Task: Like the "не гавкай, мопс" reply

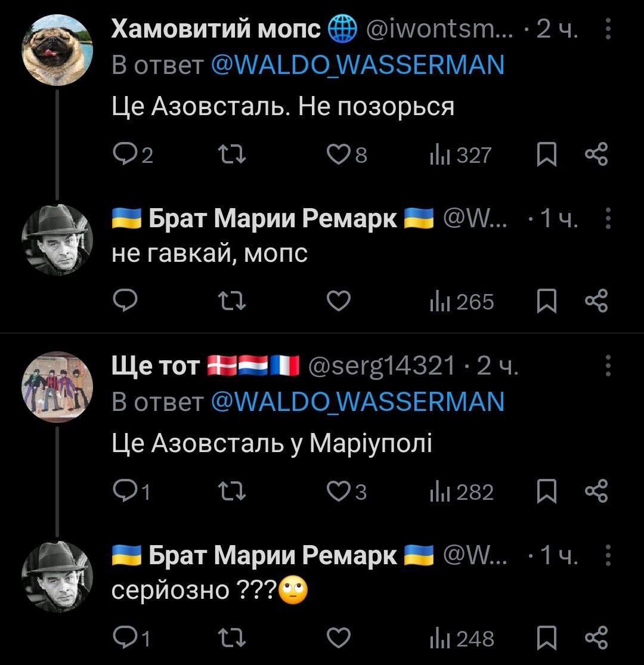Action: (338, 301)
